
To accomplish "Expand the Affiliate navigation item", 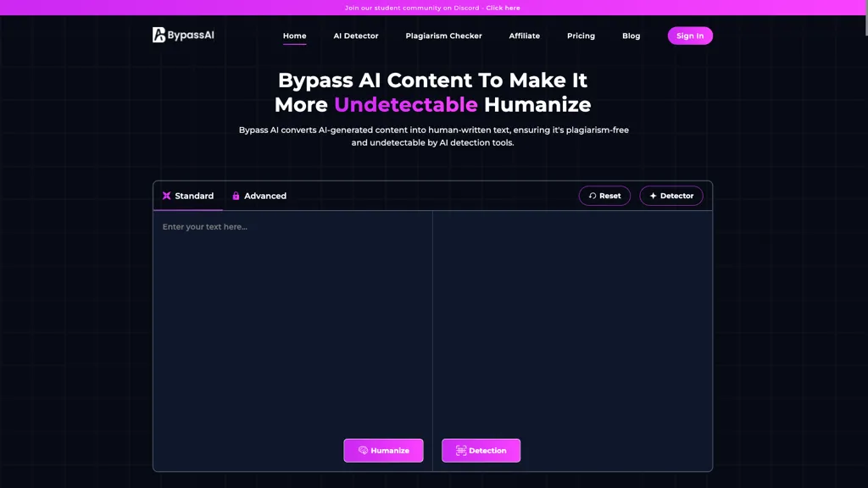I will [x=524, y=36].
